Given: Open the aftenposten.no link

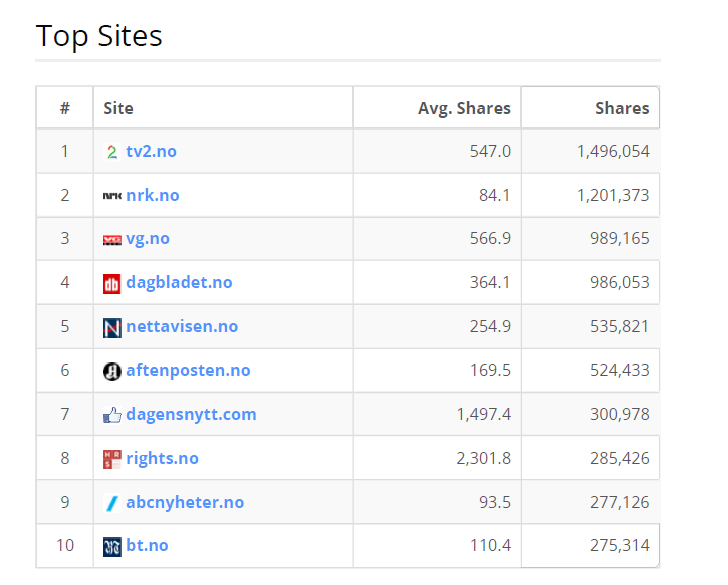Looking at the screenshot, I should tap(188, 371).
